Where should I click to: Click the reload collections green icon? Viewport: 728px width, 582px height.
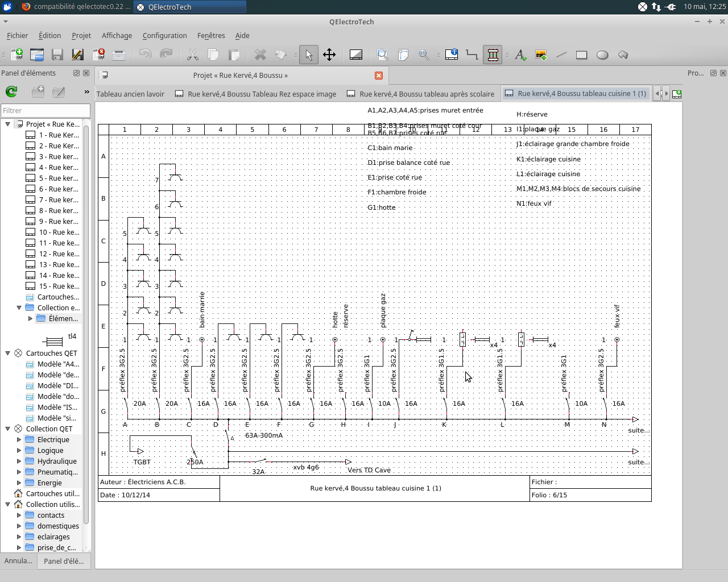(11, 91)
